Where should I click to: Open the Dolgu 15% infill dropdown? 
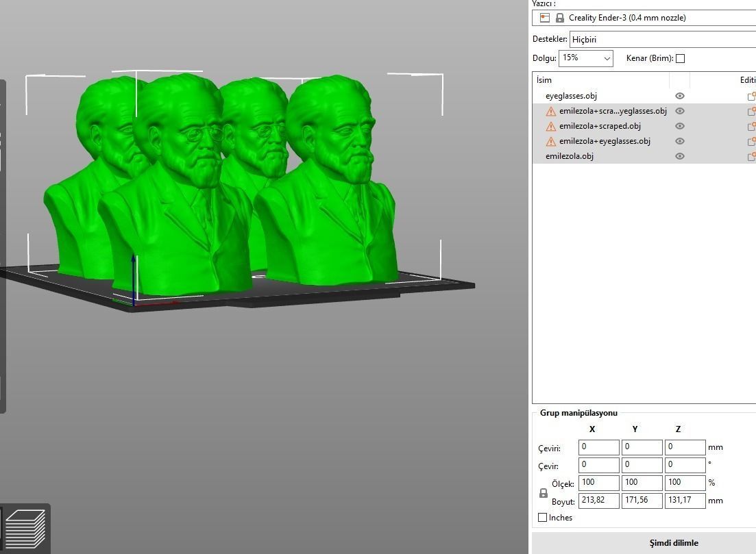point(586,58)
